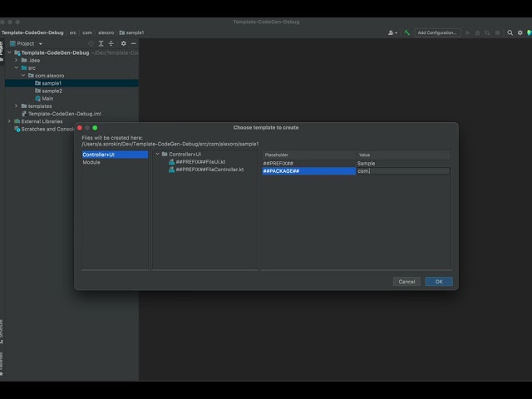
Task: Open the Favorites side tab
Action: (2, 364)
